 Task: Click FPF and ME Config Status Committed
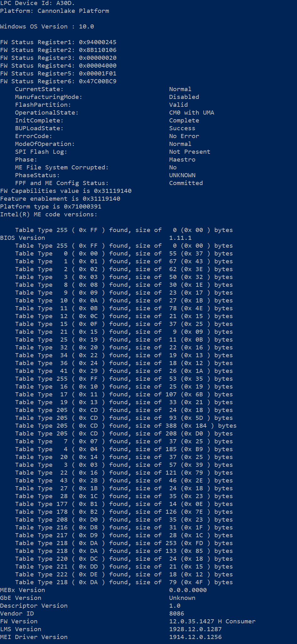tap(186, 183)
